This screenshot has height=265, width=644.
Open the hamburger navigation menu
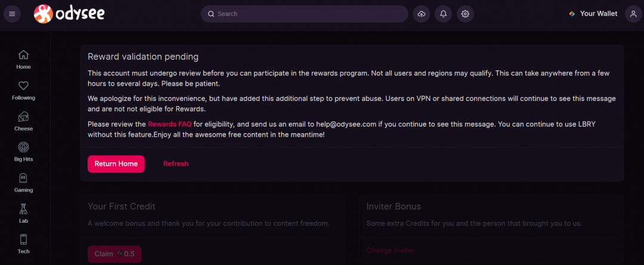coord(12,14)
